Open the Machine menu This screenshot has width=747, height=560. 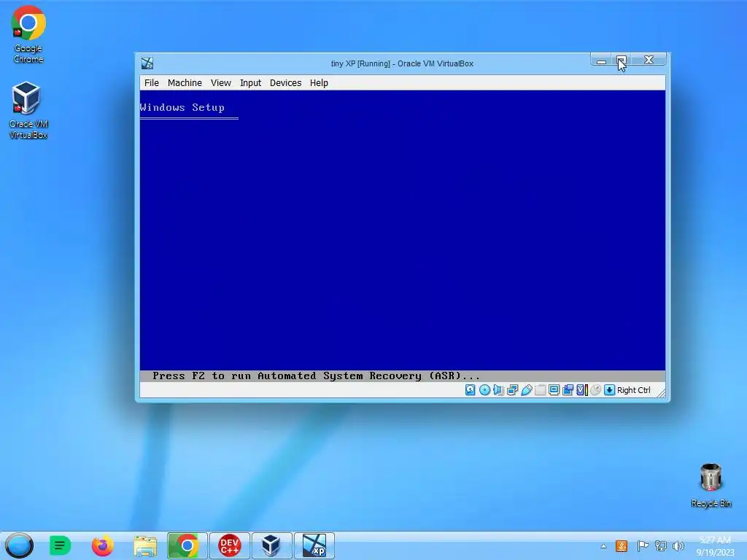tap(185, 83)
